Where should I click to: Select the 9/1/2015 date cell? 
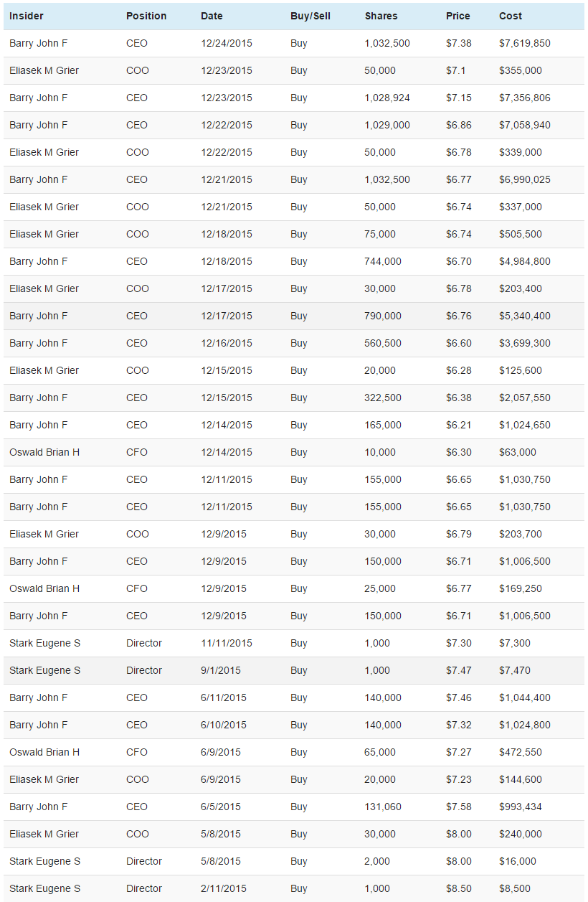[221, 670]
